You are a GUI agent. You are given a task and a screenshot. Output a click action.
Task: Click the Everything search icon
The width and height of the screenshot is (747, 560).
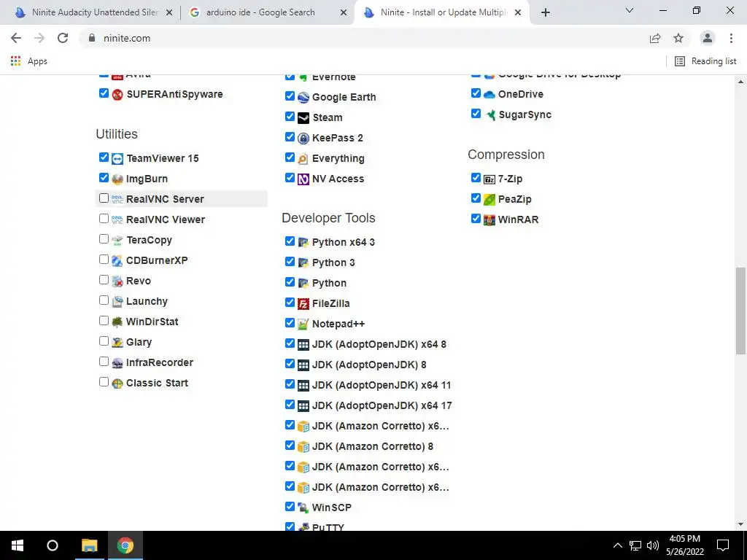[x=303, y=158]
